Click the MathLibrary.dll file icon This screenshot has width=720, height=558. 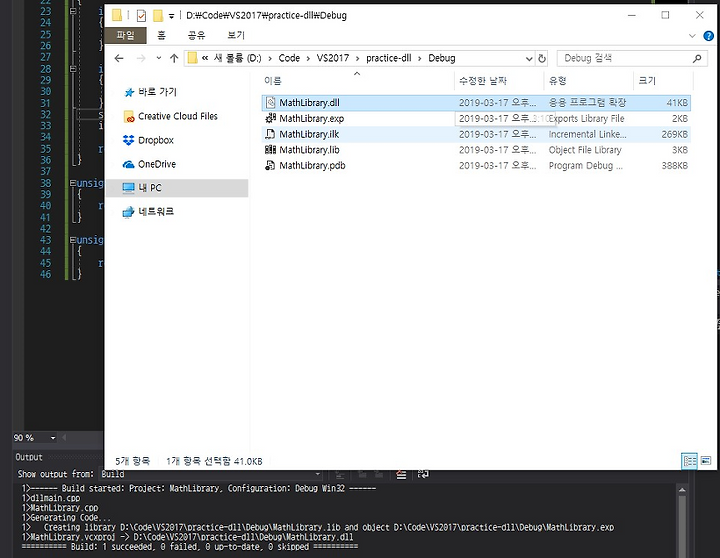click(270, 102)
